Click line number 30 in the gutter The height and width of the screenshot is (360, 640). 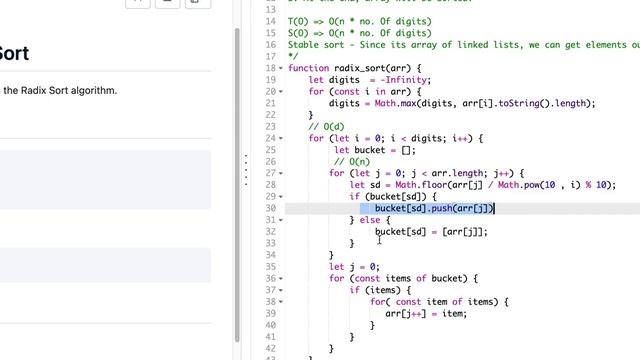(x=271, y=208)
